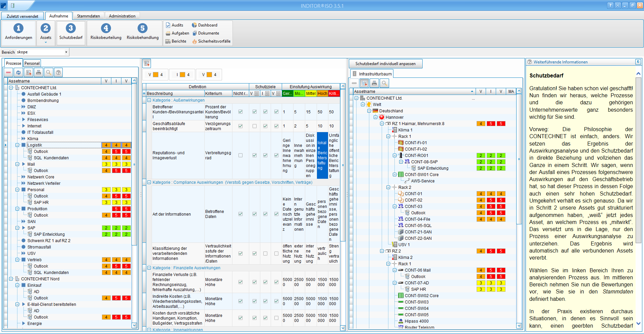Print the process list in left panel
644x334 pixels.
[39, 72]
